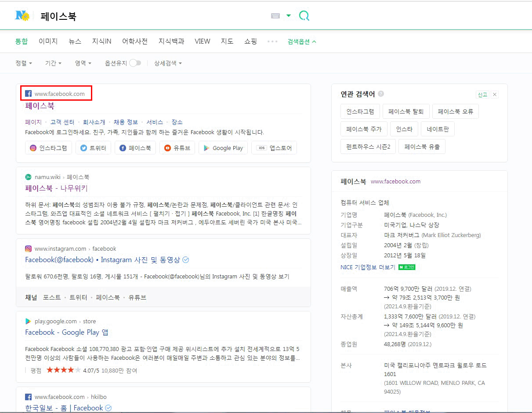
Task: Select related search 페이스북 주가
Action: coord(364,129)
